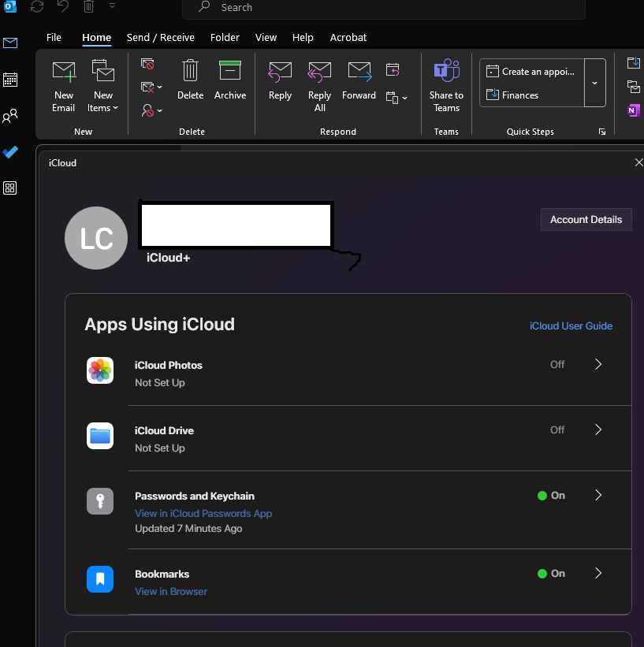The width and height of the screenshot is (644, 647).
Task: Click the Bookmarks On status
Action: tap(551, 573)
